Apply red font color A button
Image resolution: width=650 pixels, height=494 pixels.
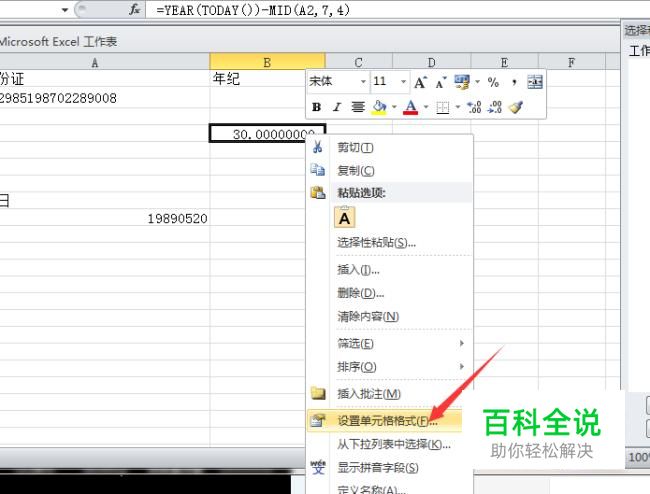click(x=411, y=107)
